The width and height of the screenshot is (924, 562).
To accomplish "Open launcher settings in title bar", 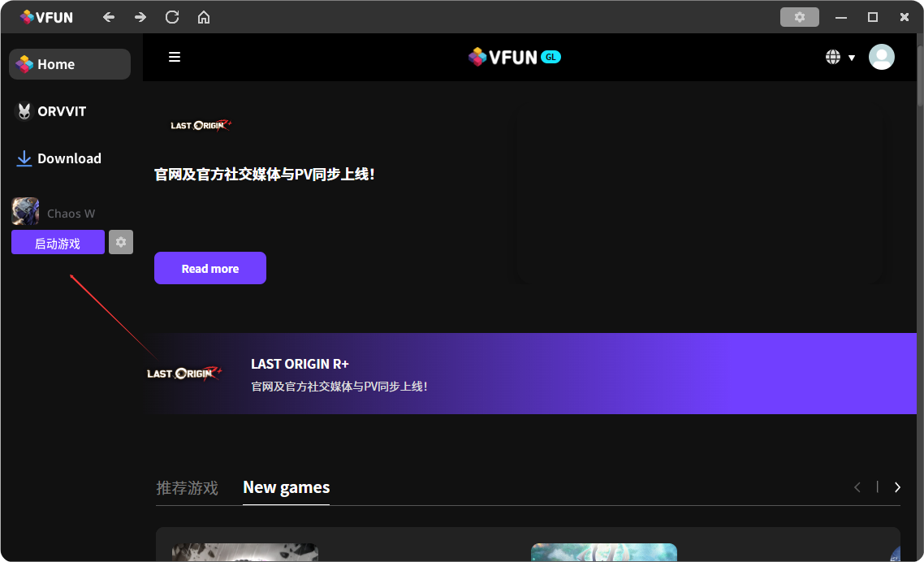I will click(799, 17).
